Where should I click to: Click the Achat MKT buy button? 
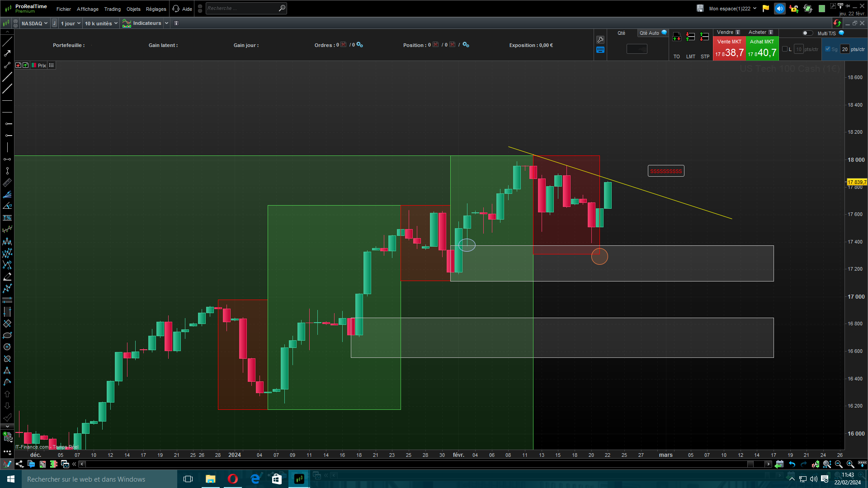(x=762, y=48)
